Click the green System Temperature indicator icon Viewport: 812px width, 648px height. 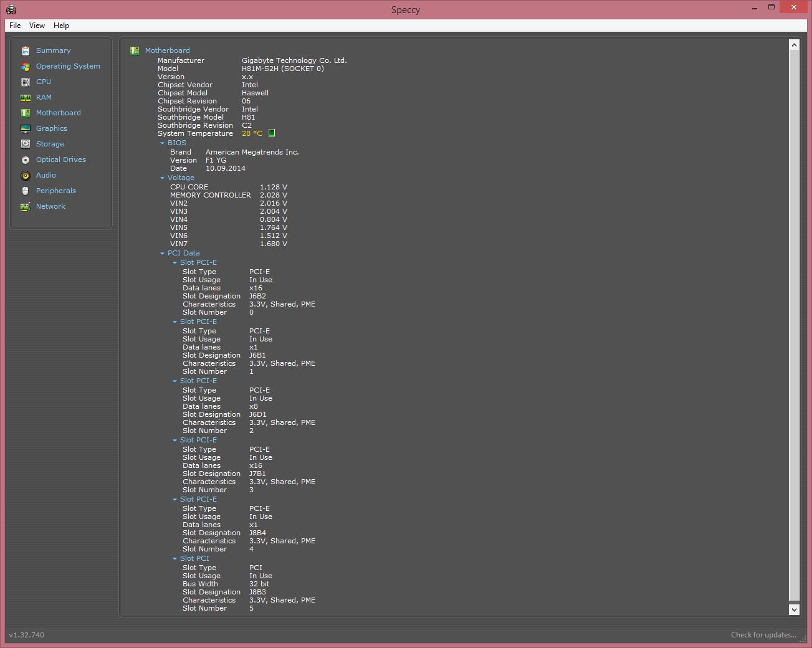(272, 133)
